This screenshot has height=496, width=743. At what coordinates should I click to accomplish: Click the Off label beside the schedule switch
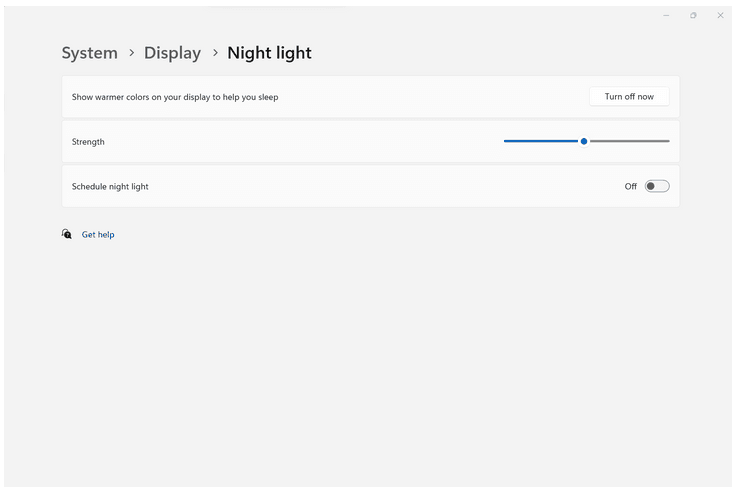[x=631, y=187]
